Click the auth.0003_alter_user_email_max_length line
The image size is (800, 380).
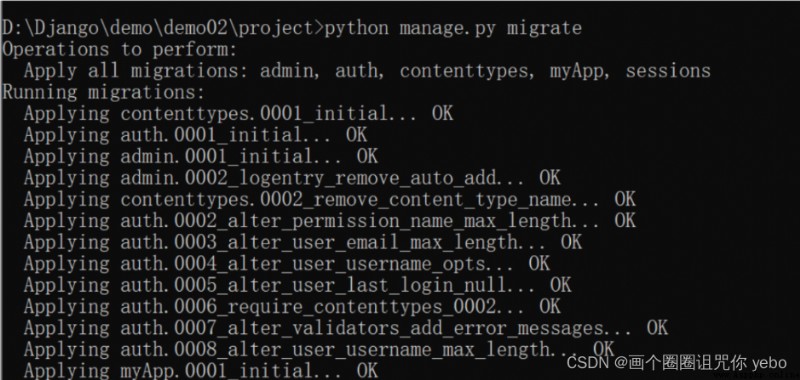(x=303, y=242)
